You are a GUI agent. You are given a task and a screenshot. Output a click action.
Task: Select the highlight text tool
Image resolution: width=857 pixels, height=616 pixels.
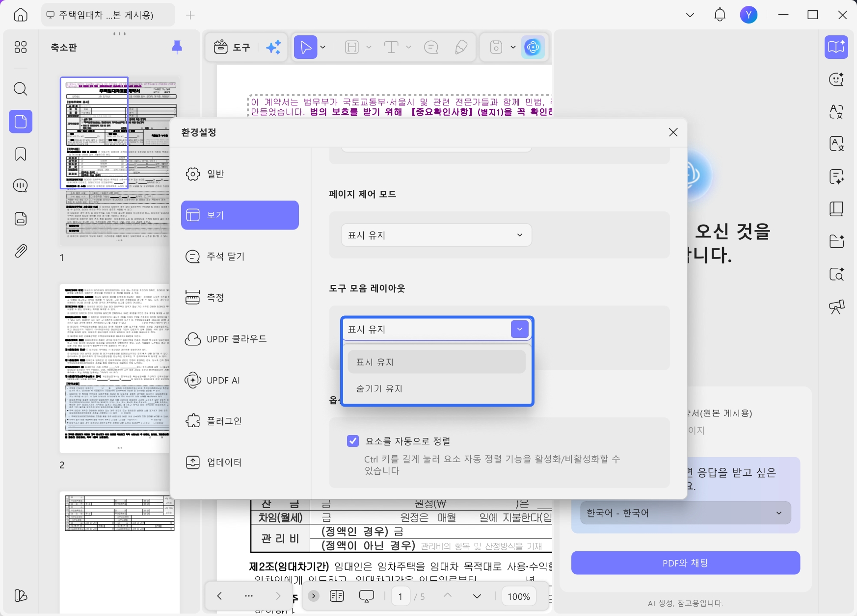click(352, 47)
